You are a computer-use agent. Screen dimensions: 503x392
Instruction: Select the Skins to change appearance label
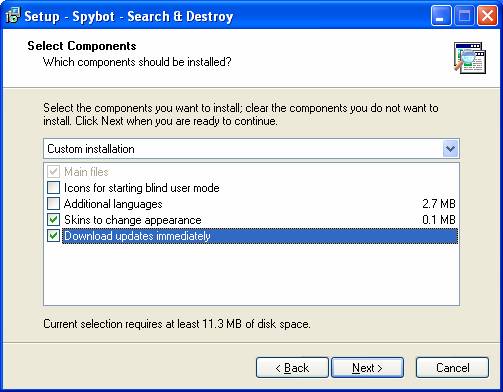click(x=133, y=220)
